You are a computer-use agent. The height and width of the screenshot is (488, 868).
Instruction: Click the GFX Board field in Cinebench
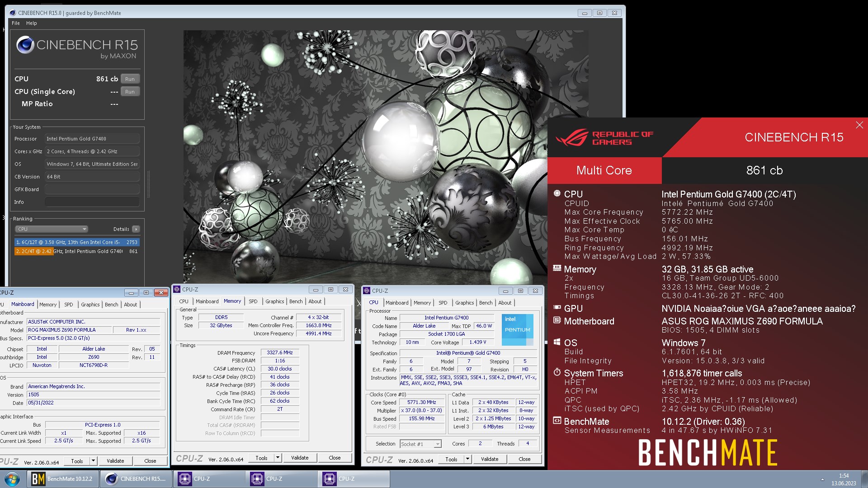(x=92, y=189)
